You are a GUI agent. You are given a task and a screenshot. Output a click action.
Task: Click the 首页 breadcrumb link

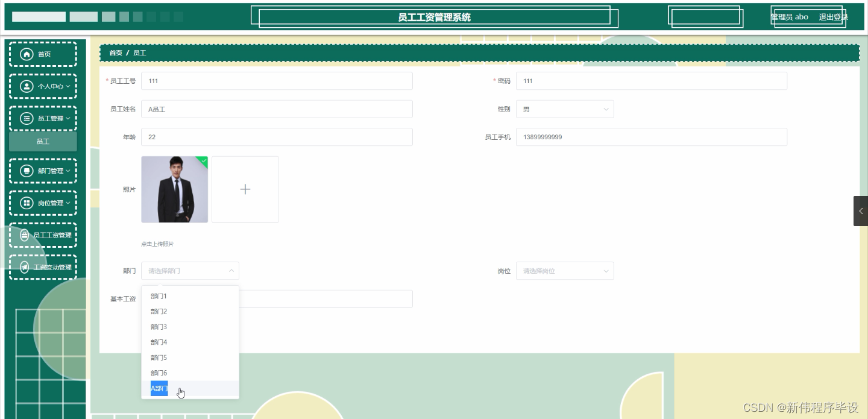click(x=116, y=53)
